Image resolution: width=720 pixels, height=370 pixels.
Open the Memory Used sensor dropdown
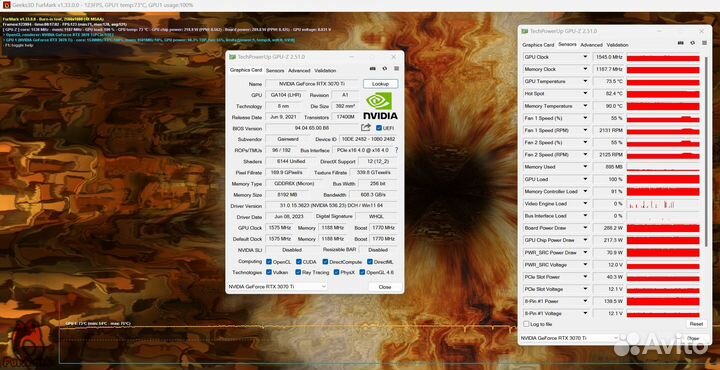[585, 167]
